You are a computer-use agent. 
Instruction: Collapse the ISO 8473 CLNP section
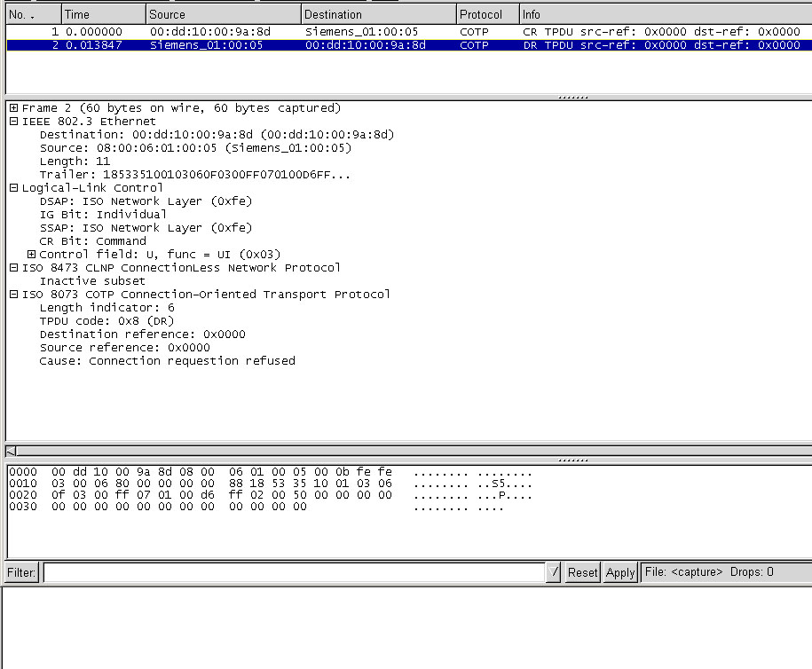tap(13, 268)
